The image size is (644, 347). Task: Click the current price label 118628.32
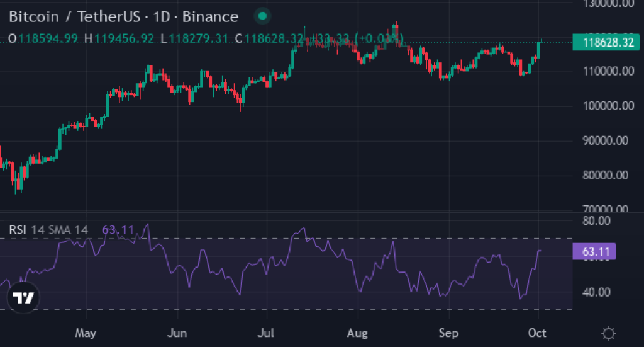(606, 43)
